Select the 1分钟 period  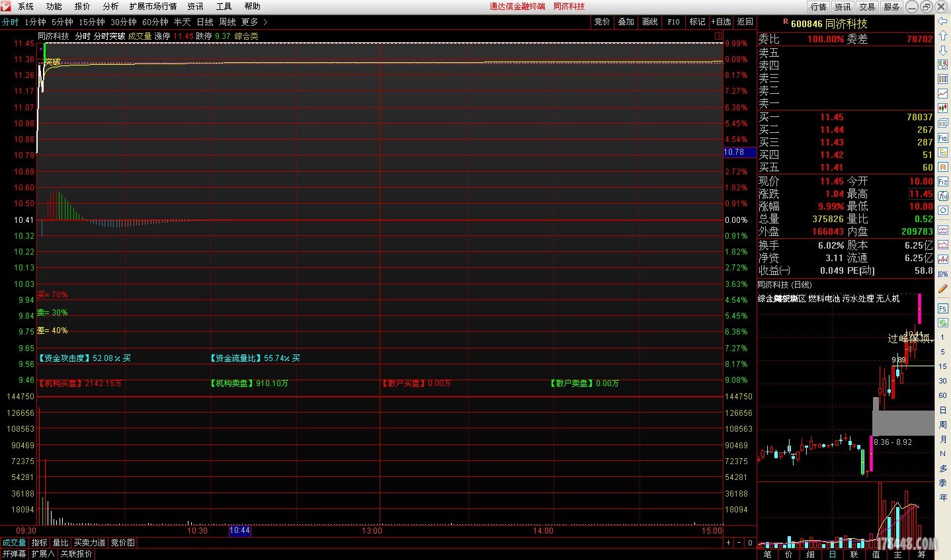[36, 22]
